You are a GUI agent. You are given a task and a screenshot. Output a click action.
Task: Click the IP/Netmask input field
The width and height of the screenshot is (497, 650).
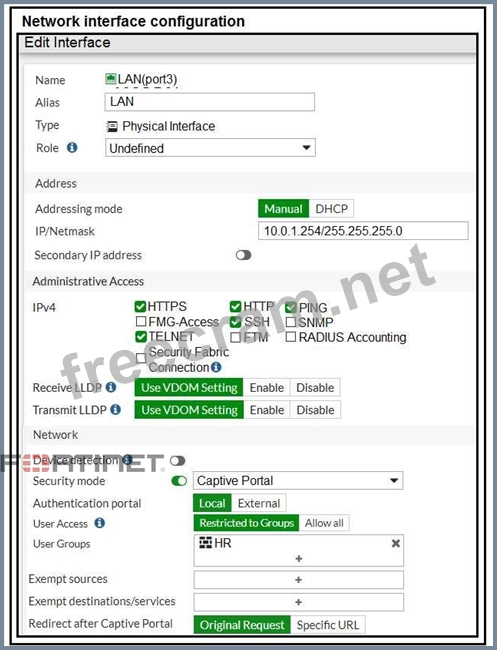click(x=363, y=231)
